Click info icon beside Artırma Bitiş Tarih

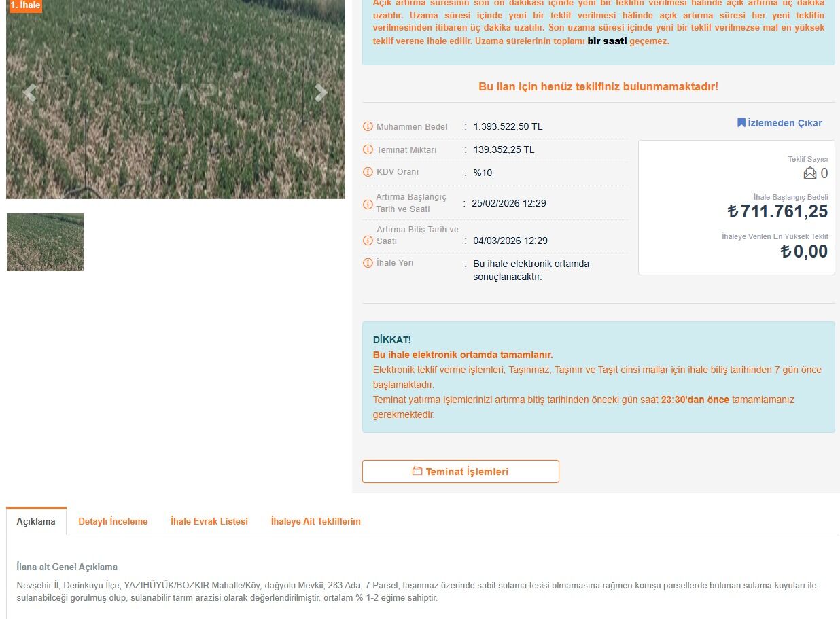coord(368,241)
